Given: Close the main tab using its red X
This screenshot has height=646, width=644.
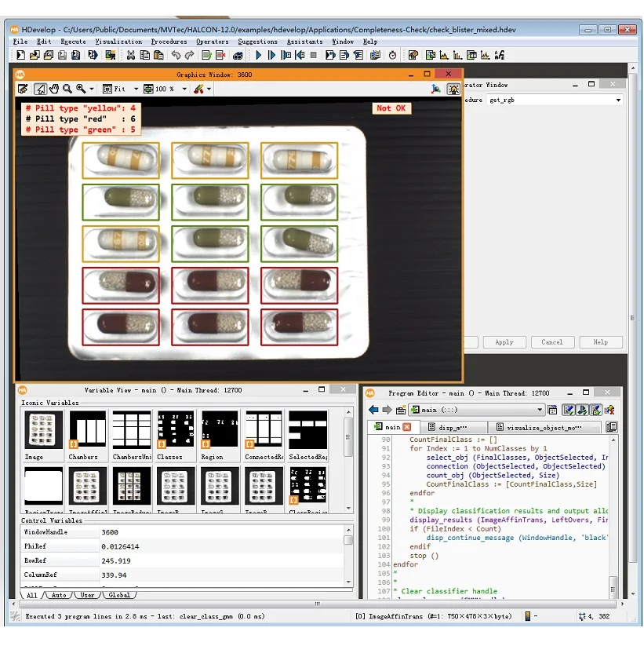Looking at the screenshot, I should click(x=407, y=427).
